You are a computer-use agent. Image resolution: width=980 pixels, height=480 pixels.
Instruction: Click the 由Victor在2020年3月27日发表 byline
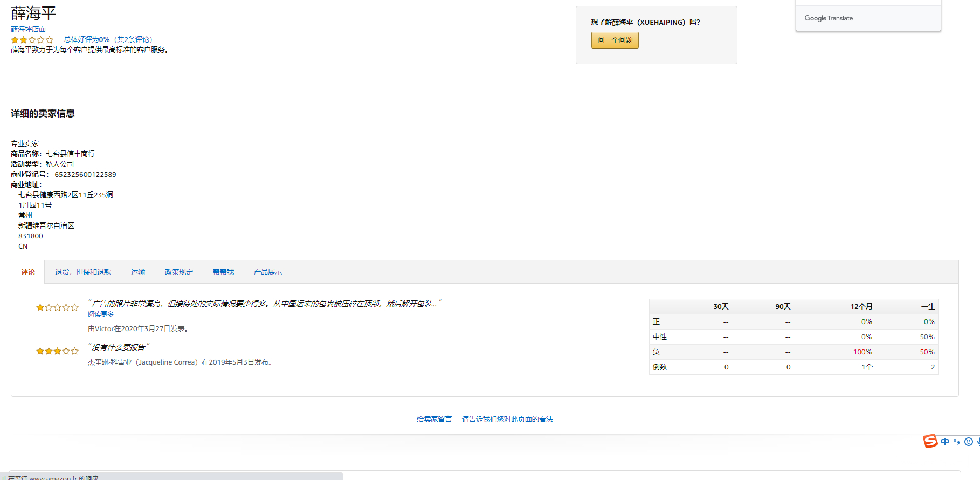tap(139, 328)
